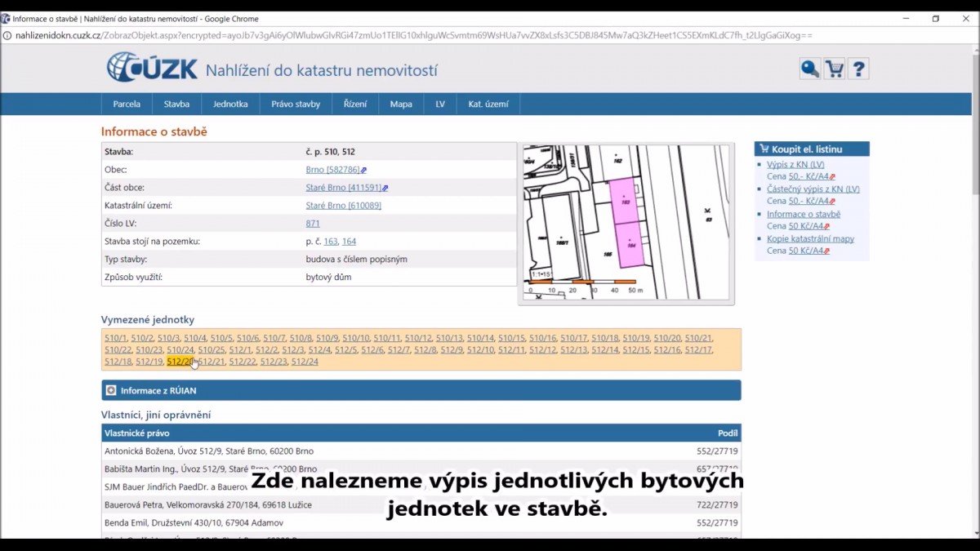Screen dimensions: 980x551
Task: Open unit 510/25 link
Action: pyautogui.click(x=212, y=350)
